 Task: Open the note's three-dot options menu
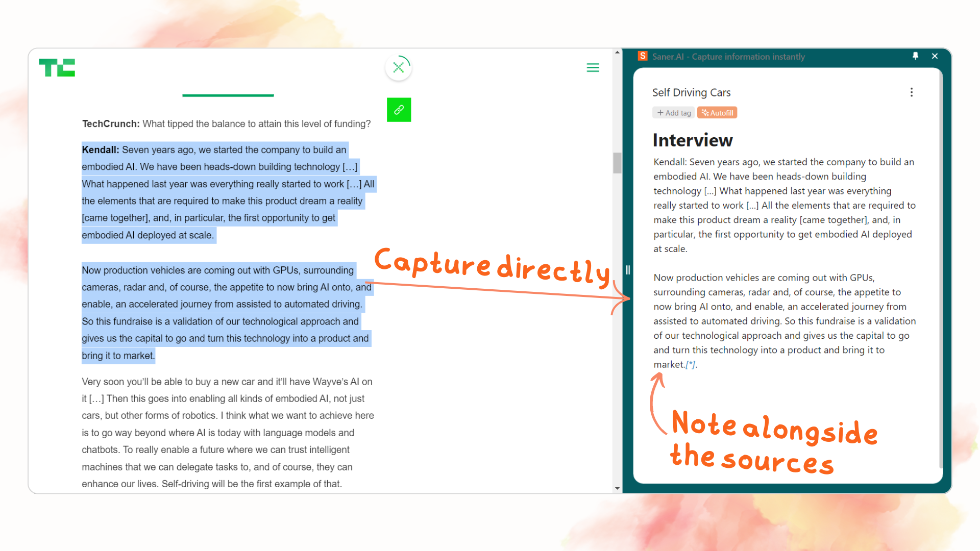(911, 92)
